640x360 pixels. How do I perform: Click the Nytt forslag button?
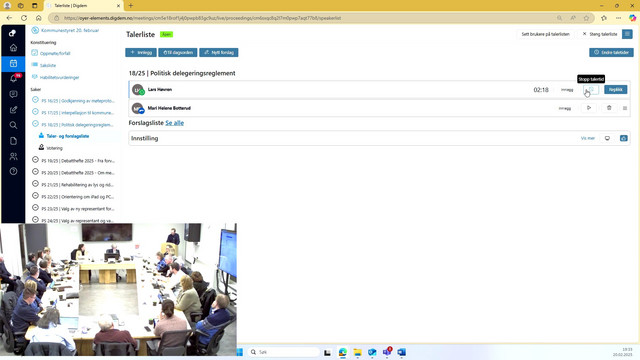(x=219, y=53)
